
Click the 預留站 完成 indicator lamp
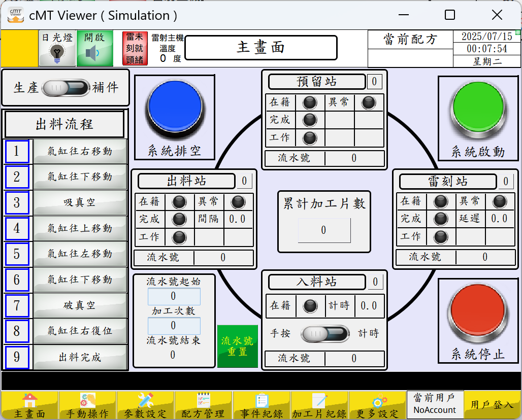tap(310, 120)
